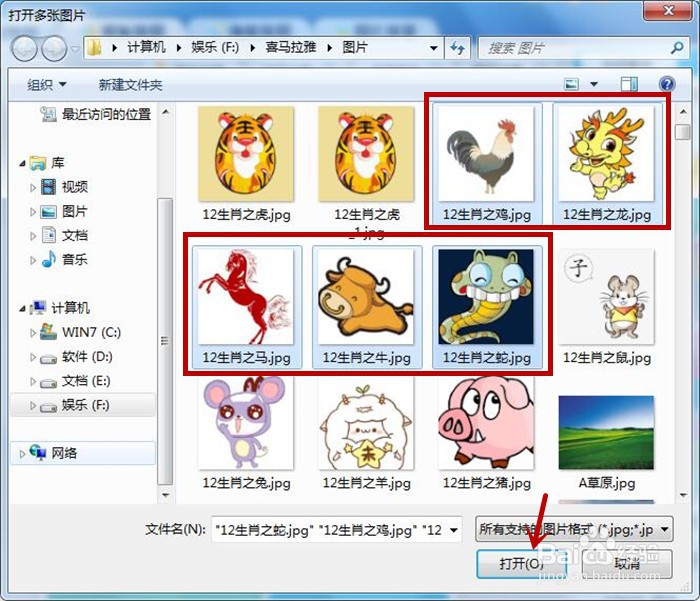Collapse the 计算机 tree node
This screenshot has width=700, height=601.
(22, 308)
